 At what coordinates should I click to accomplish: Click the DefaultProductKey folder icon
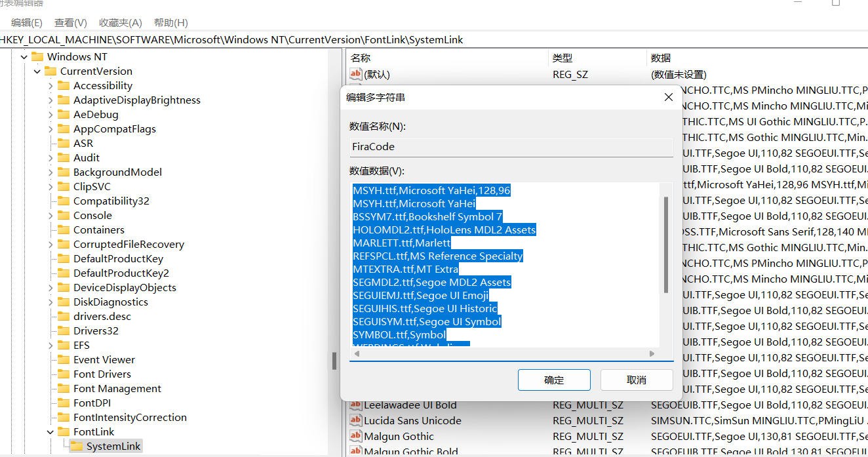63,259
